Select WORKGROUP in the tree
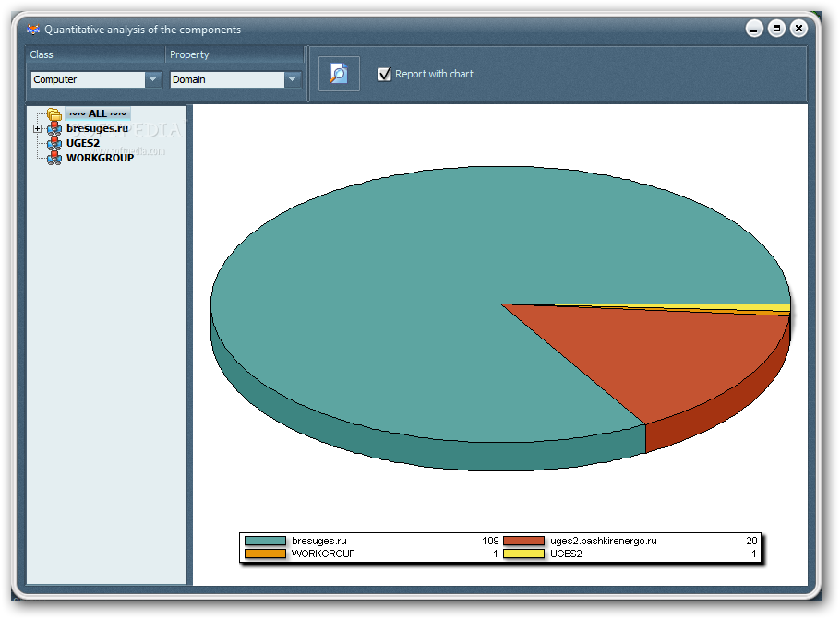This screenshot has height=619, width=840. coord(101,158)
